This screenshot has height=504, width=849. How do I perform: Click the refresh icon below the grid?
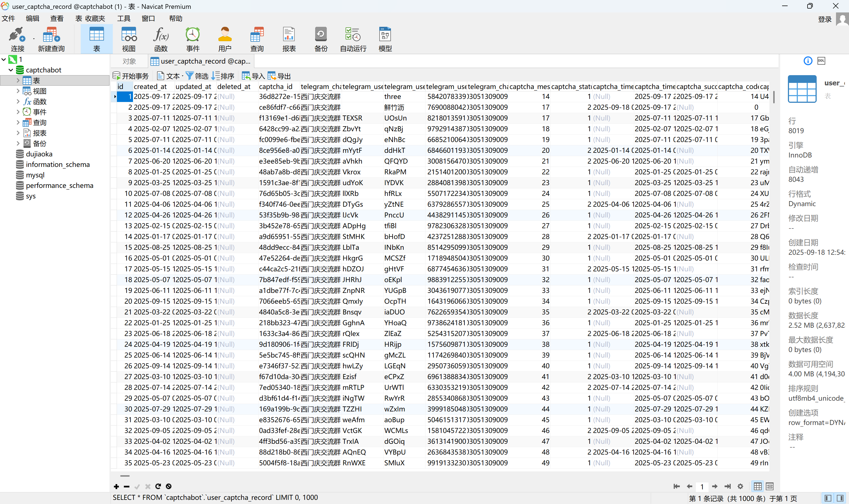(x=158, y=486)
